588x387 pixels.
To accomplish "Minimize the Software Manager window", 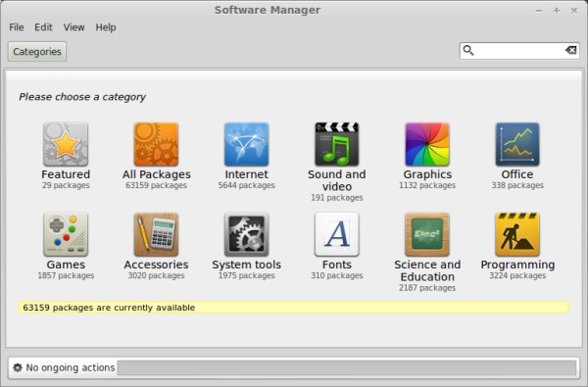I will (x=539, y=11).
